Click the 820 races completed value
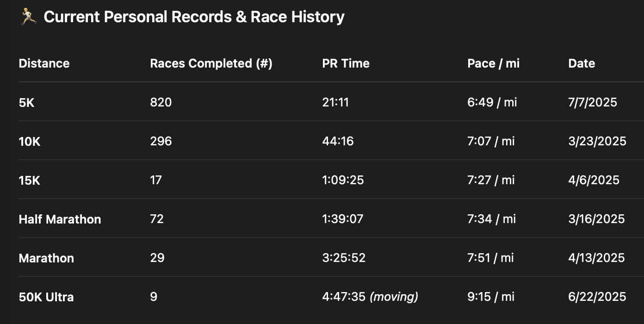This screenshot has width=644, height=324. [161, 102]
